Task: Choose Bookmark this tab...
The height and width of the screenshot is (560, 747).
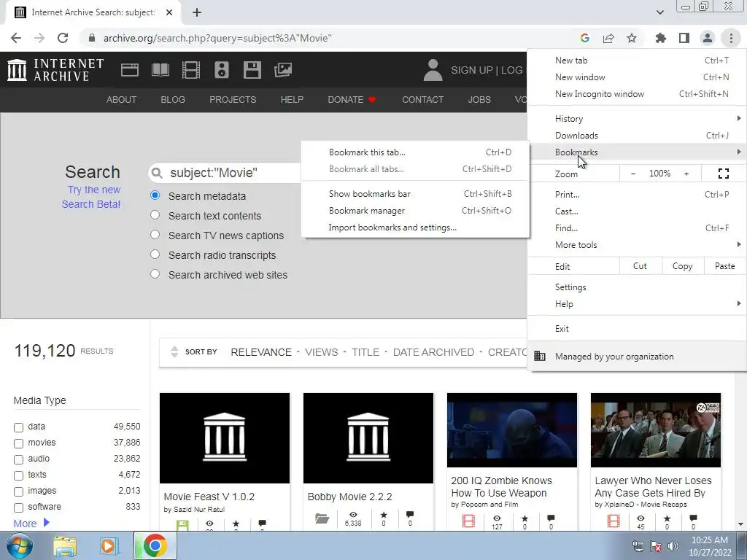Action: coord(415,152)
